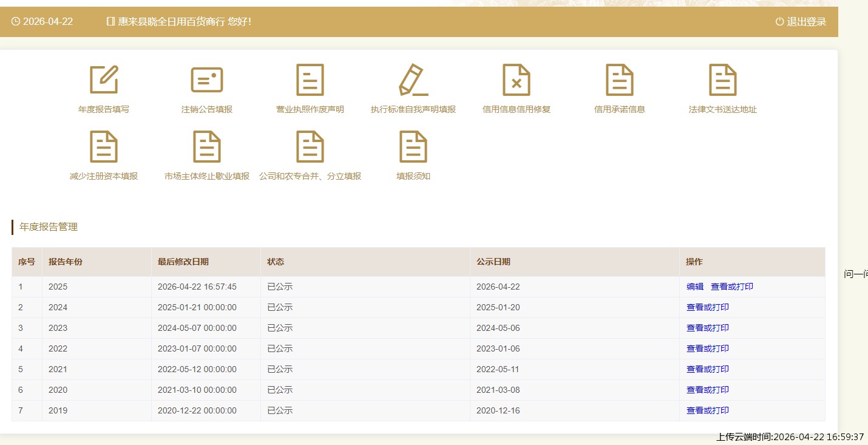This screenshot has width=868, height=445.
Task: Open the 填报须知 icon
Action: tap(413, 147)
